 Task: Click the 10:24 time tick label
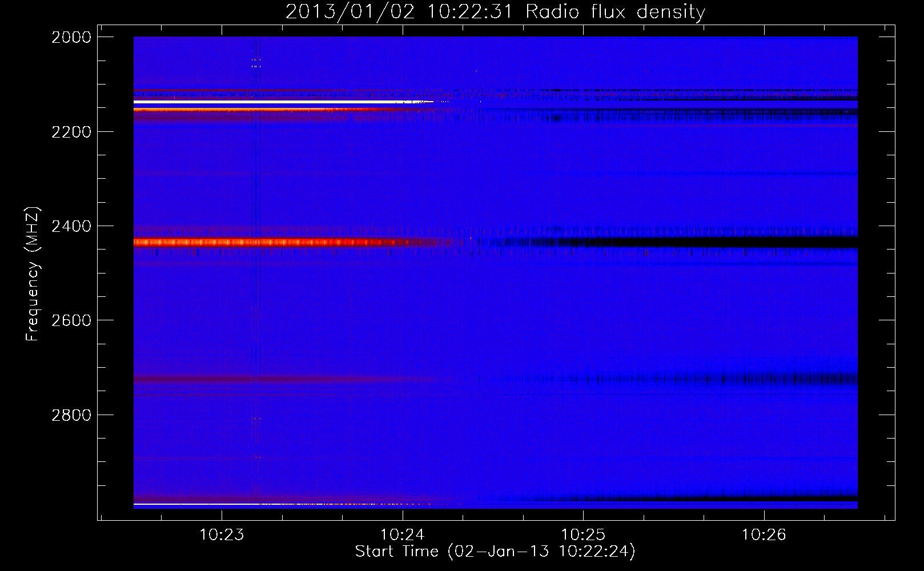(x=403, y=534)
